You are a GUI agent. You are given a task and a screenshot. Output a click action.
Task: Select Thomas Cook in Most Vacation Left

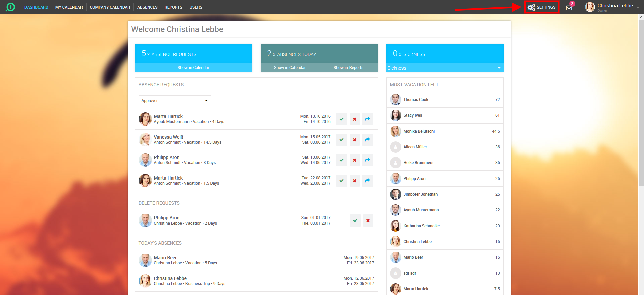click(416, 100)
